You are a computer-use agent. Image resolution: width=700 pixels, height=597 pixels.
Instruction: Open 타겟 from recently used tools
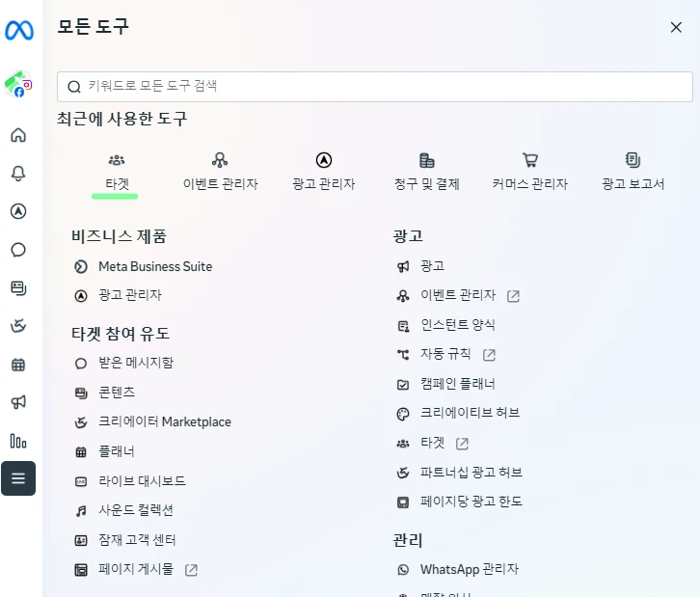(x=117, y=171)
